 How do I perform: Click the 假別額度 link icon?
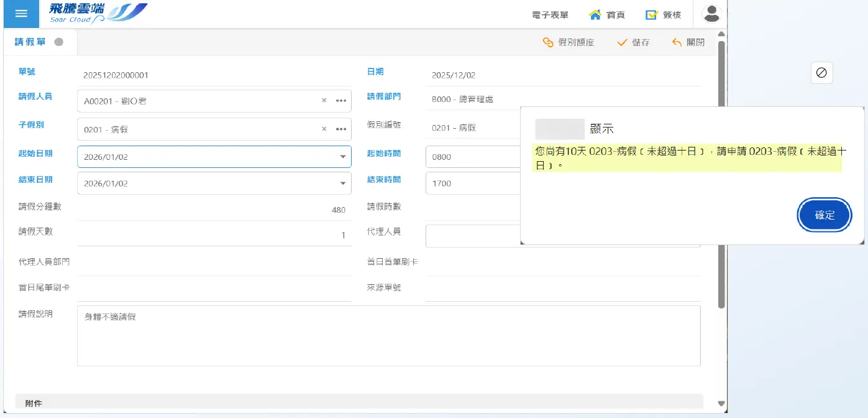point(548,42)
